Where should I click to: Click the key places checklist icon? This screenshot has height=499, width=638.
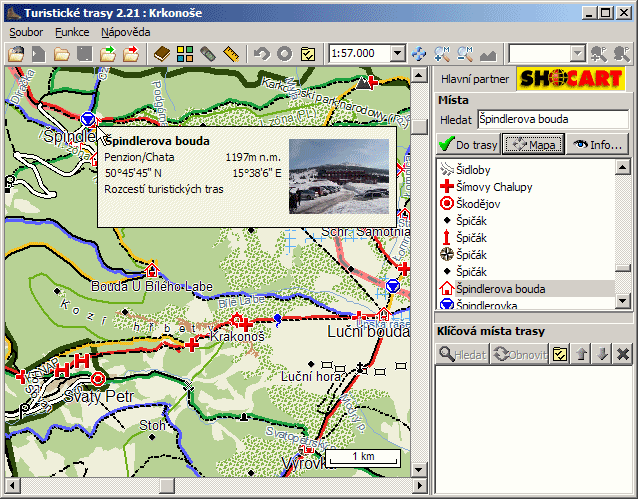click(560, 354)
